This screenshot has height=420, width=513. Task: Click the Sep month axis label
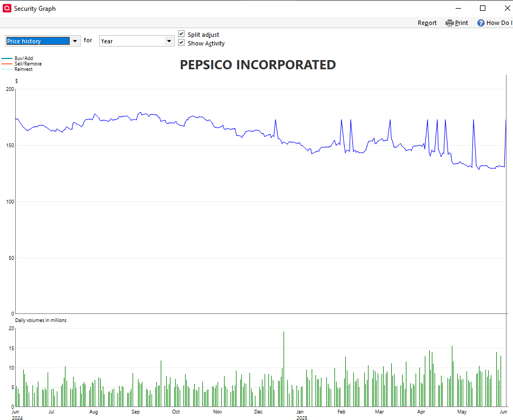point(135,411)
